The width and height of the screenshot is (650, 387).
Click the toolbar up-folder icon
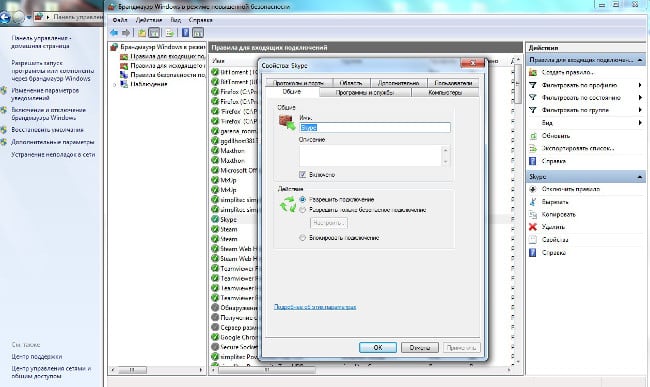point(142,33)
